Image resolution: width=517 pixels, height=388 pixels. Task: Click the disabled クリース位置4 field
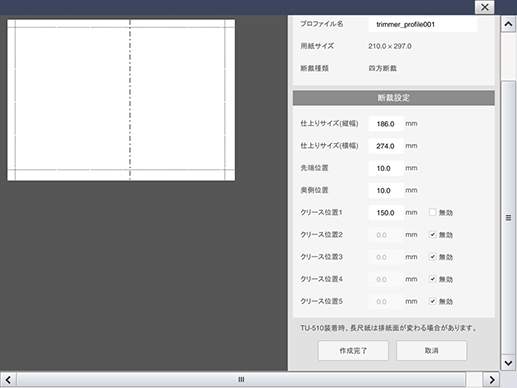(386, 279)
